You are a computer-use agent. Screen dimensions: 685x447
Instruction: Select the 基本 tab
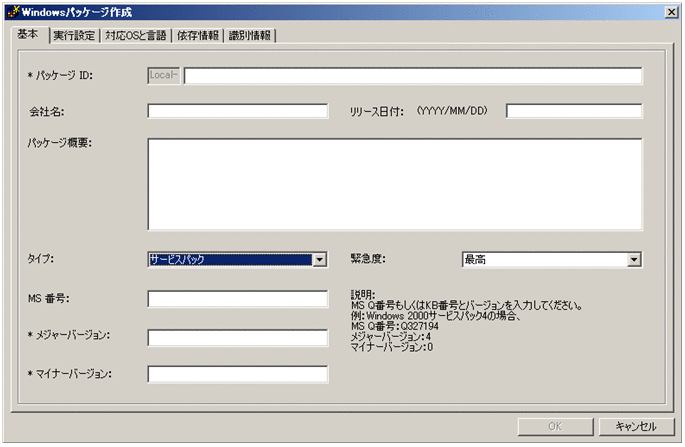(x=28, y=34)
